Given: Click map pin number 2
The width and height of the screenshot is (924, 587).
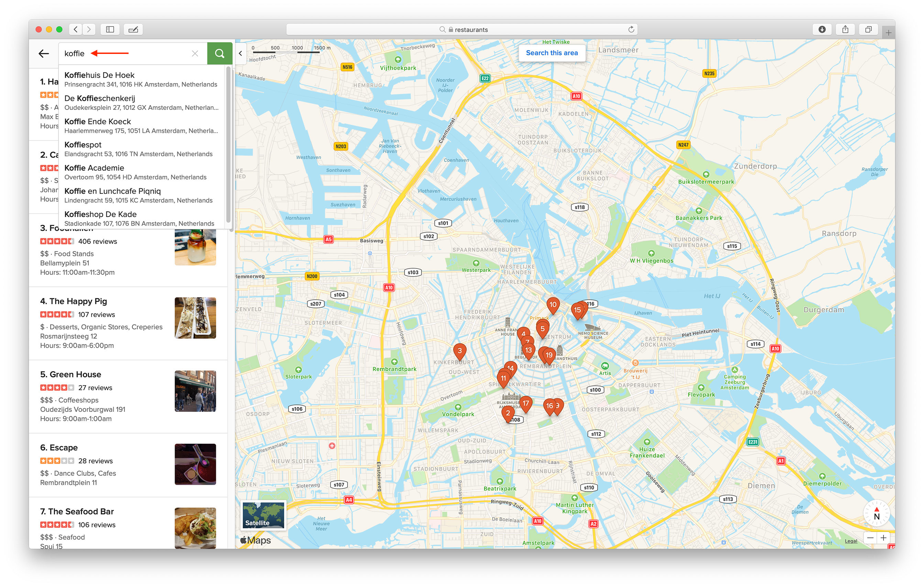Looking at the screenshot, I should pyautogui.click(x=508, y=413).
